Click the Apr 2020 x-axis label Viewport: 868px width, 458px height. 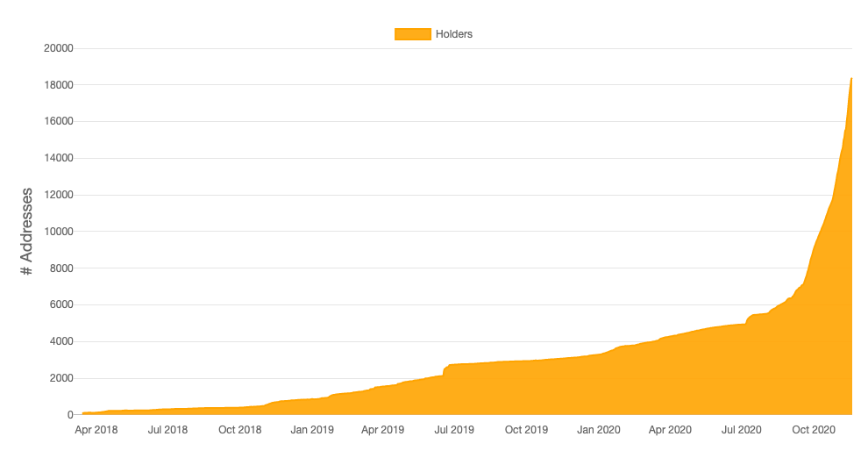(x=670, y=430)
